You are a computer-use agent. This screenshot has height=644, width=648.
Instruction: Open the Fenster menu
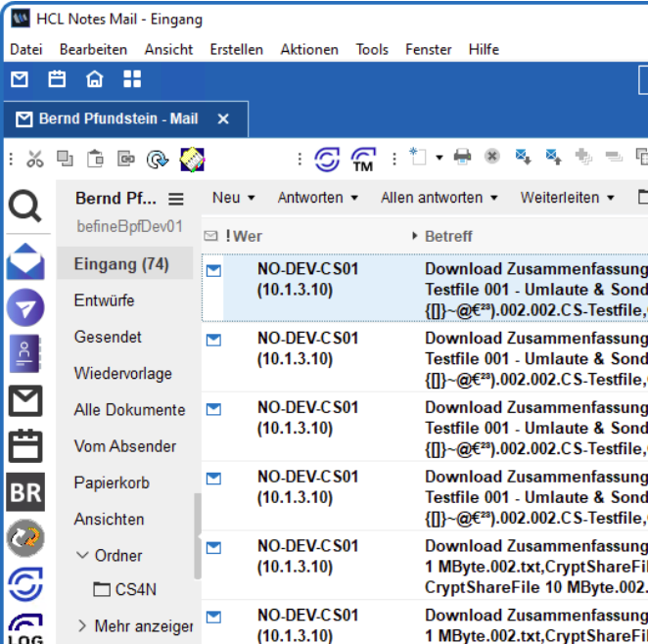click(x=428, y=49)
